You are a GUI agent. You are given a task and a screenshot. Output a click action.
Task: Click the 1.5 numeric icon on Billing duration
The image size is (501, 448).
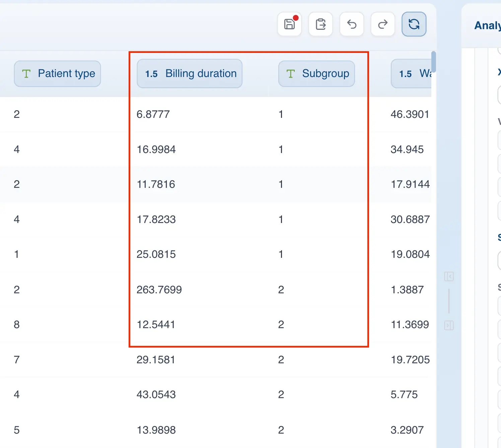(151, 74)
